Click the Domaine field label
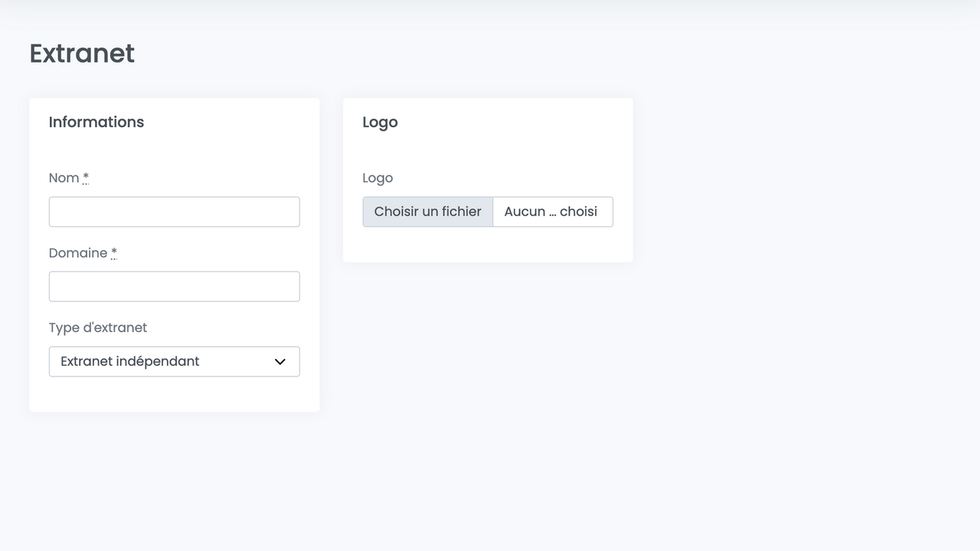Image resolution: width=980 pixels, height=551 pixels. [x=77, y=253]
